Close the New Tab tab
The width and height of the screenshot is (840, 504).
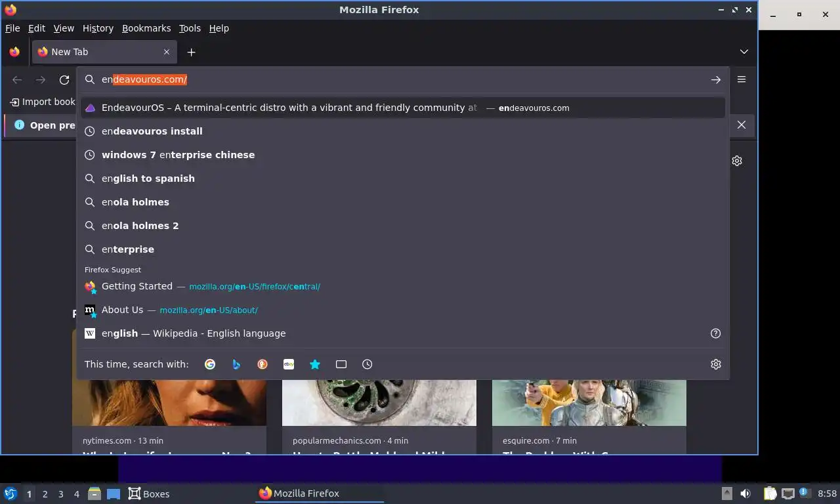pyautogui.click(x=167, y=52)
